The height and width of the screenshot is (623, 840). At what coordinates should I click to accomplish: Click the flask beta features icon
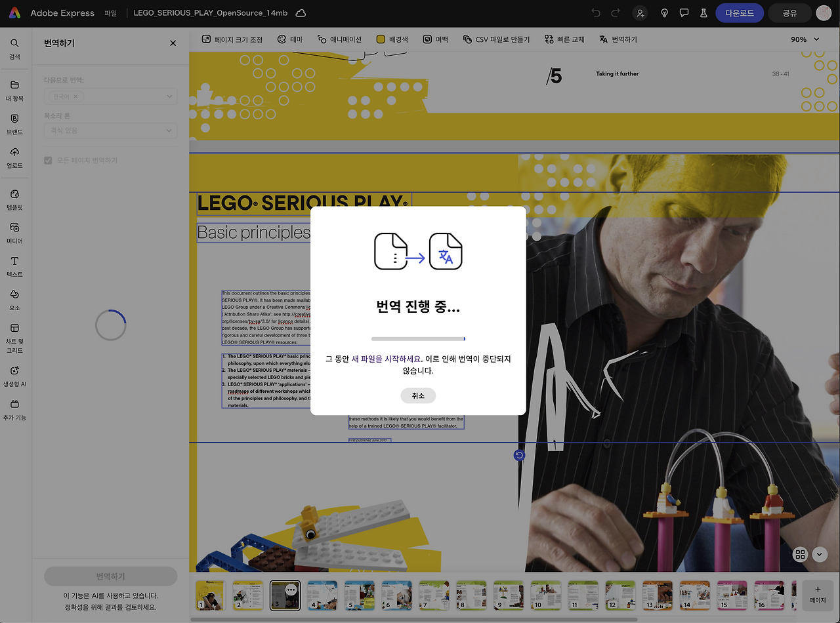pos(703,13)
